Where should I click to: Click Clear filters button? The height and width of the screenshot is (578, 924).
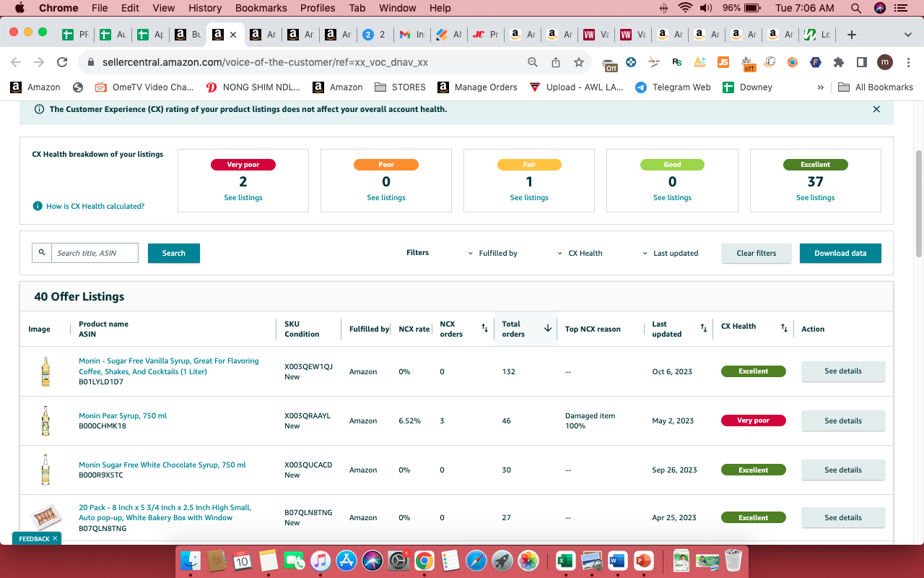coord(757,254)
